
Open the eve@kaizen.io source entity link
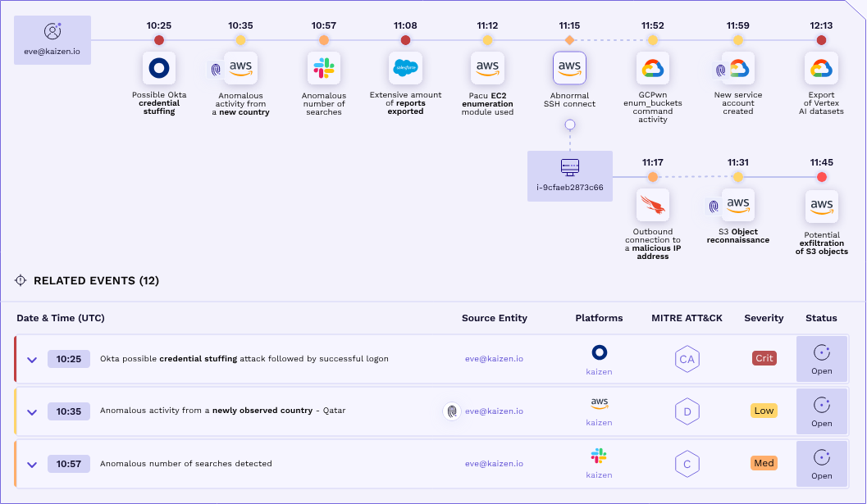pos(494,358)
